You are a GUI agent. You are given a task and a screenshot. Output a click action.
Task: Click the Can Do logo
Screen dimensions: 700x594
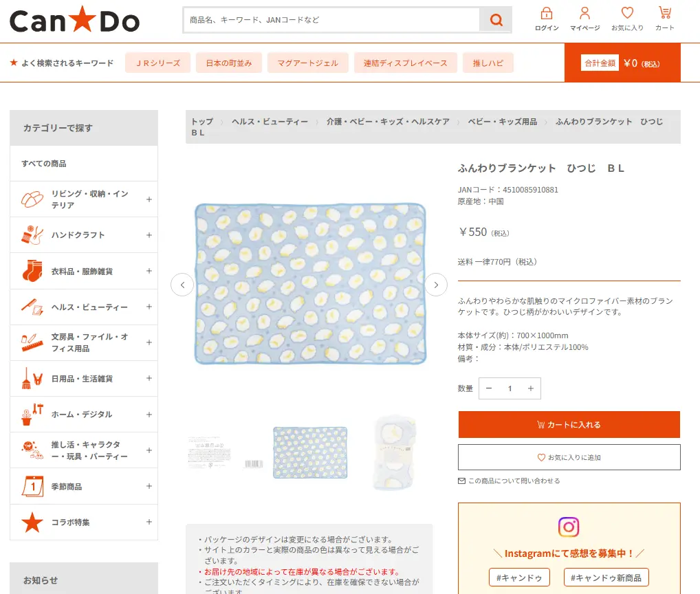tap(74, 21)
